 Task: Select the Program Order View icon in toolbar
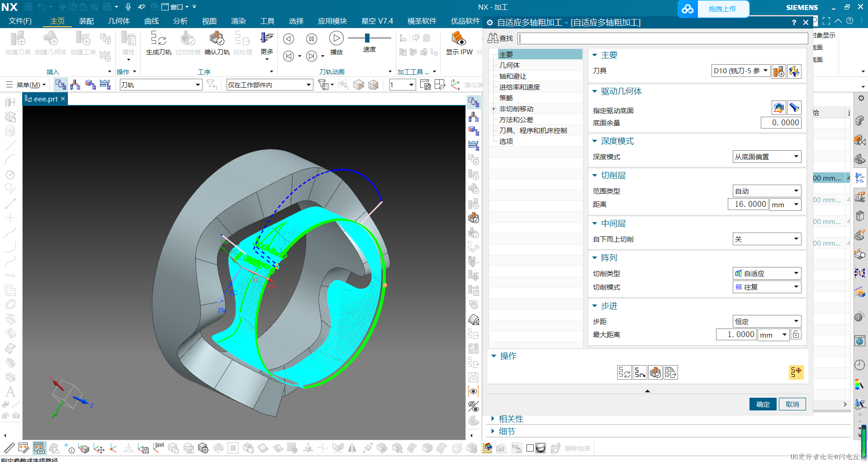point(60,85)
